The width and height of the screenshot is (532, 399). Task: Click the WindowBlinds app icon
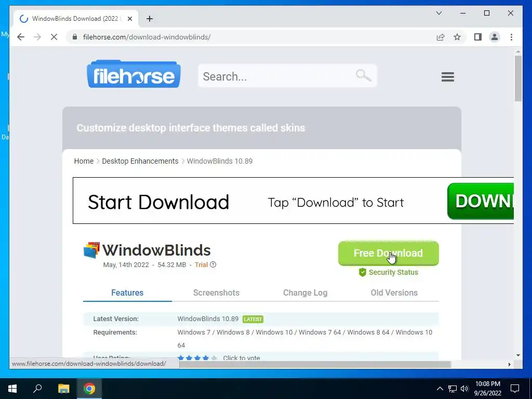tap(91, 250)
